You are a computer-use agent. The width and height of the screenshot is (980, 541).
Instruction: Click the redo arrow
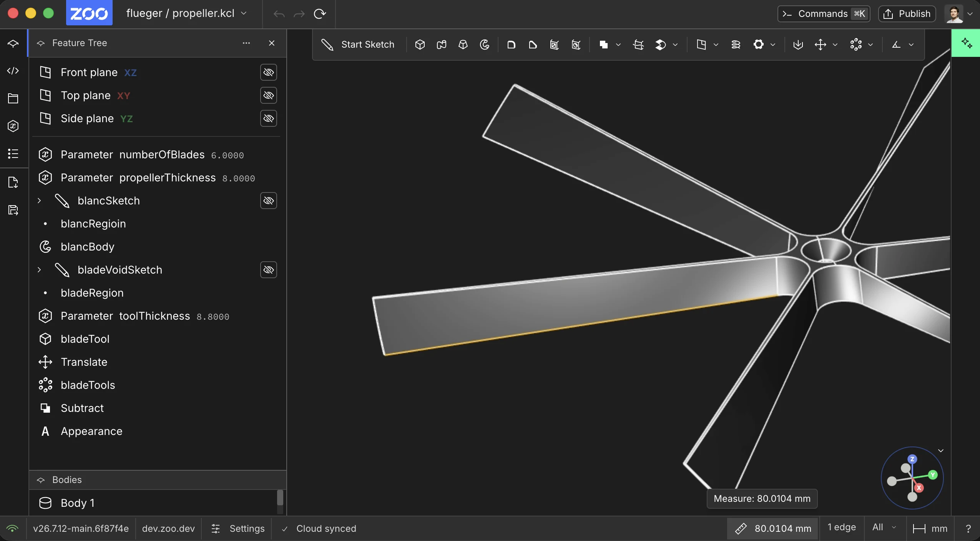(x=299, y=14)
